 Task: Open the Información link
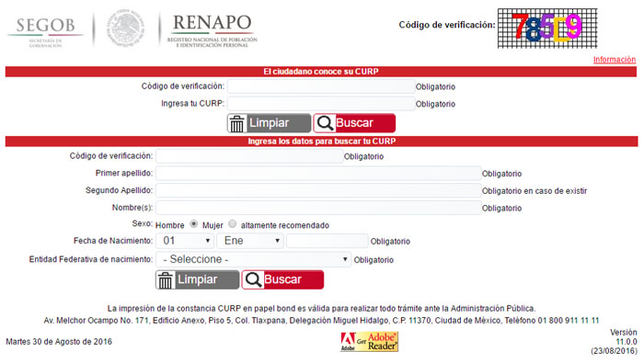click(x=615, y=60)
